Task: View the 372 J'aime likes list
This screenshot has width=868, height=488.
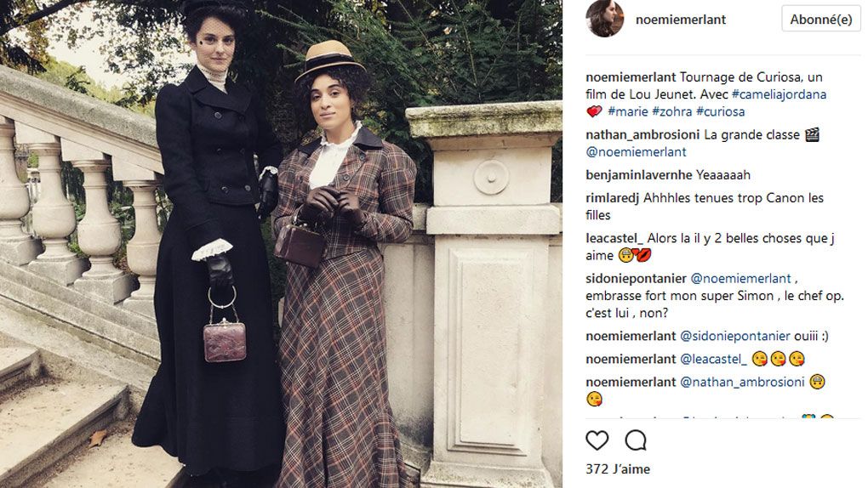Action: click(x=618, y=469)
